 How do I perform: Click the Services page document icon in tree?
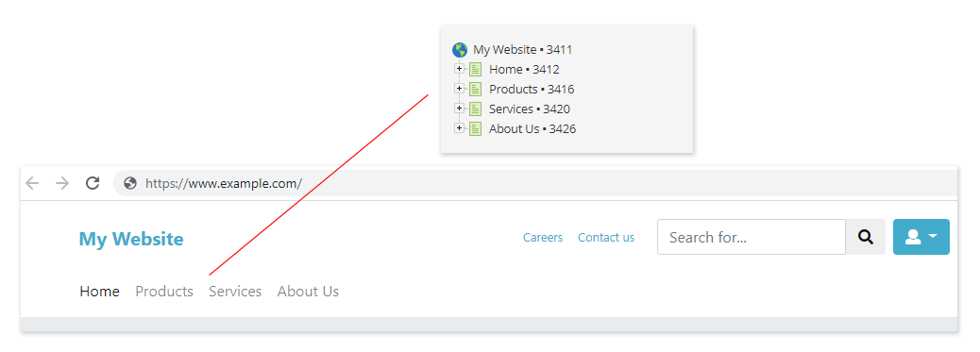(476, 109)
